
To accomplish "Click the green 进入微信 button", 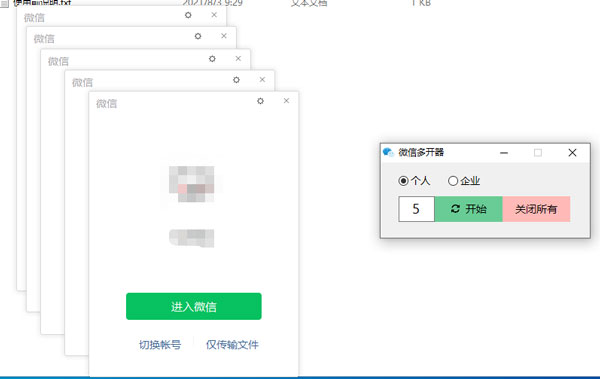I will (x=194, y=306).
